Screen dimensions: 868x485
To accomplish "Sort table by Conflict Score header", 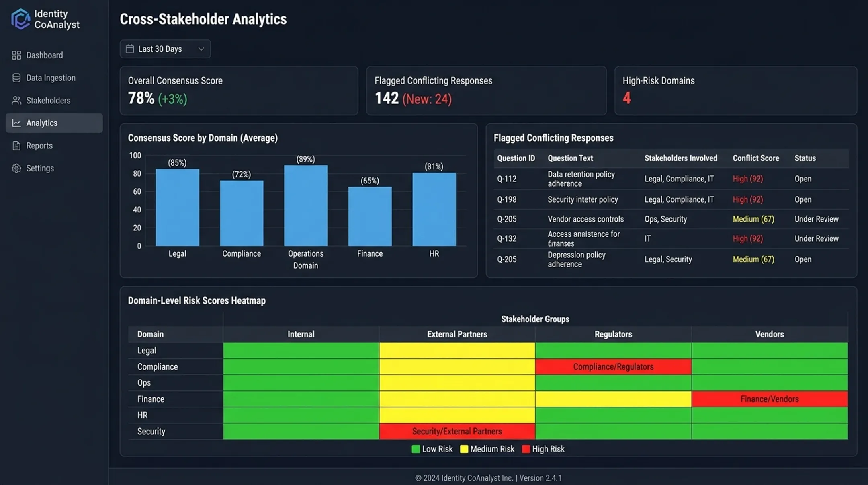I will pyautogui.click(x=755, y=158).
